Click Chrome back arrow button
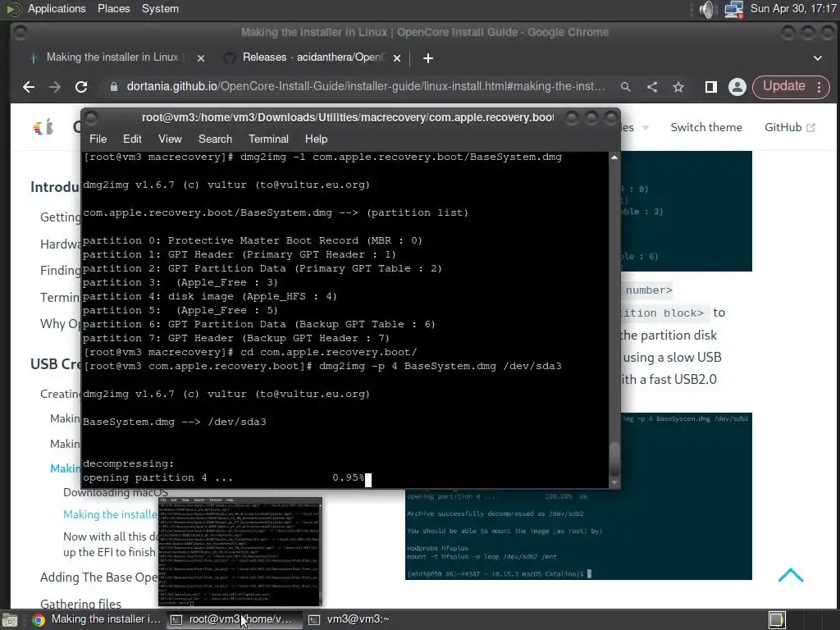Image resolution: width=840 pixels, height=630 pixels. coord(29,87)
